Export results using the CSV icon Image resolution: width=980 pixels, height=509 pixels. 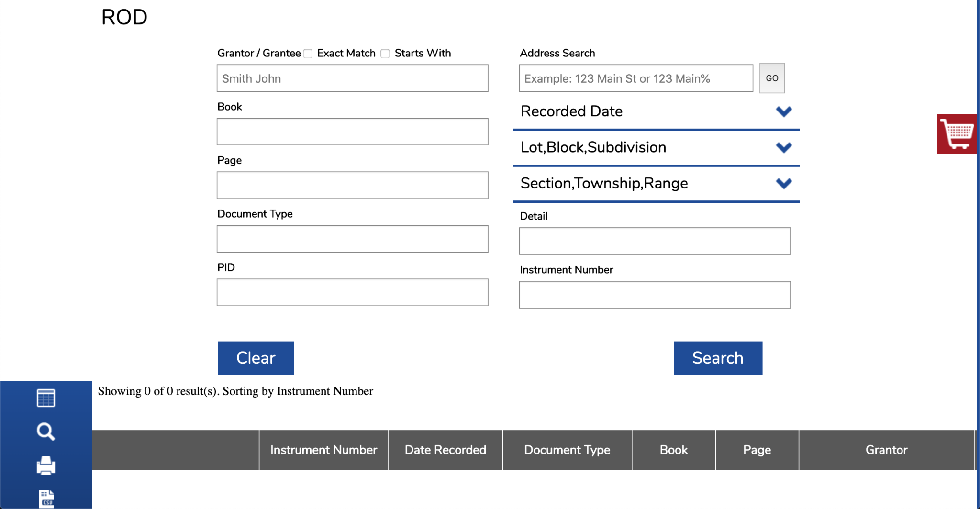45,498
